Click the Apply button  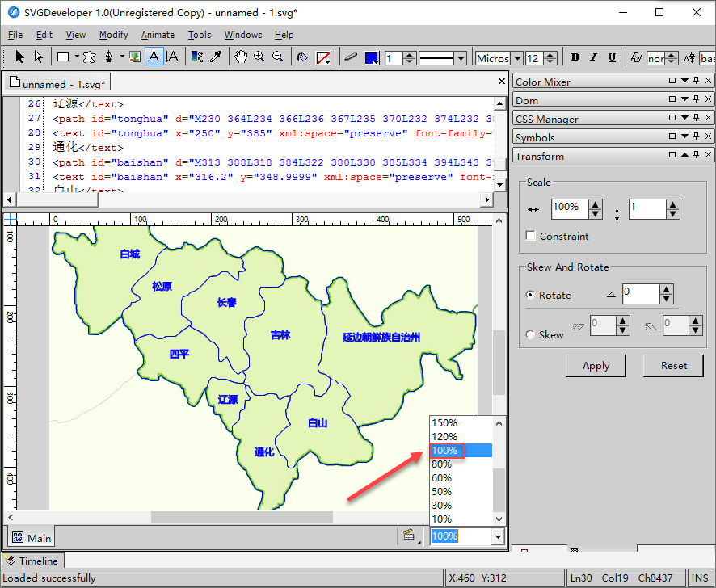596,366
